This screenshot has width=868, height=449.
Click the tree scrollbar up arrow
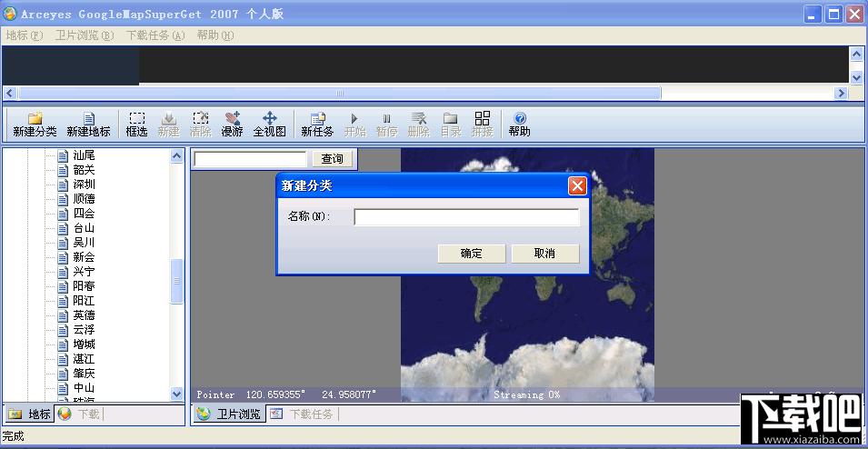click(x=176, y=156)
